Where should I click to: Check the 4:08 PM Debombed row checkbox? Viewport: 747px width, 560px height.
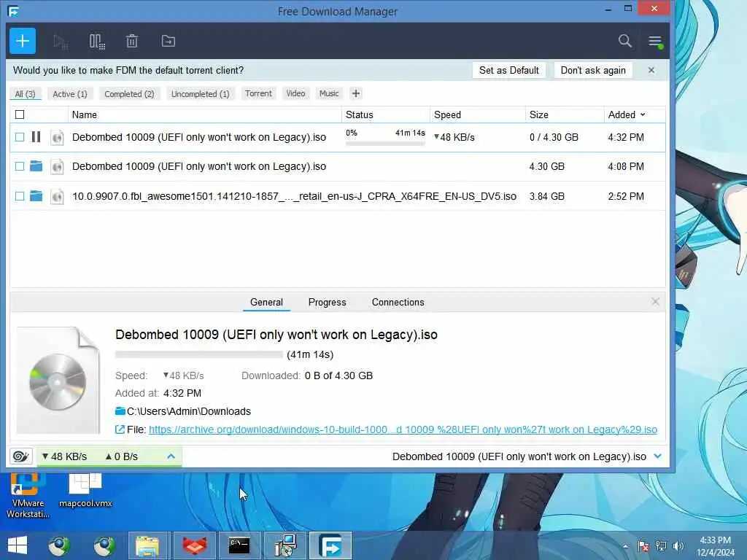coord(20,166)
